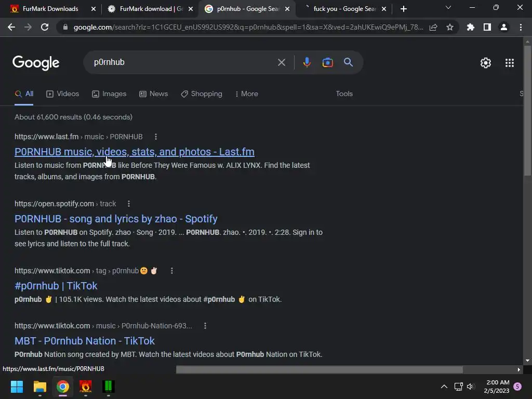Start voice search with the microphone icon
This screenshot has width=532, height=399.
[307, 62]
